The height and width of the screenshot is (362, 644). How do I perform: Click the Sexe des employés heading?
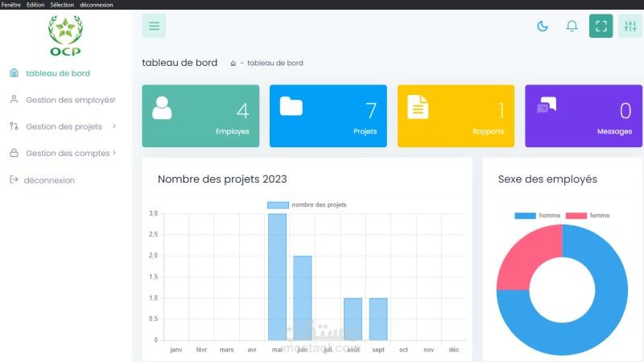(x=547, y=179)
